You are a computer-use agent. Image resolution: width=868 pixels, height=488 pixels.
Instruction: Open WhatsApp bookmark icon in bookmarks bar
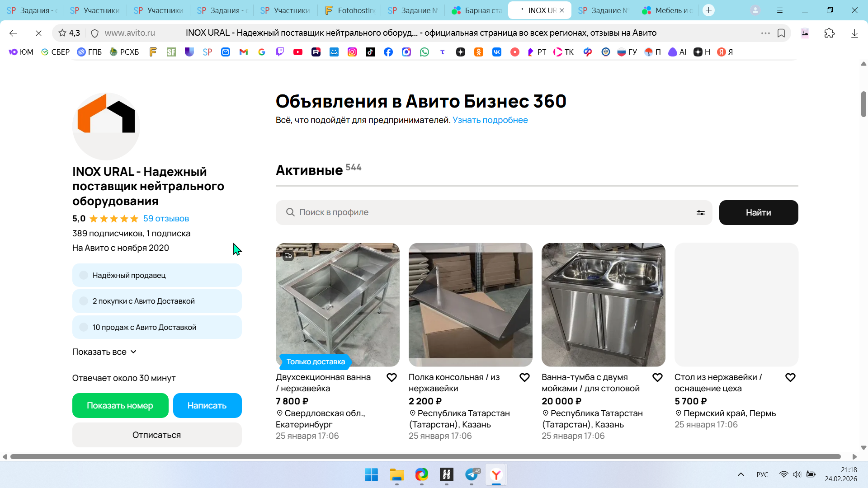[x=424, y=52]
